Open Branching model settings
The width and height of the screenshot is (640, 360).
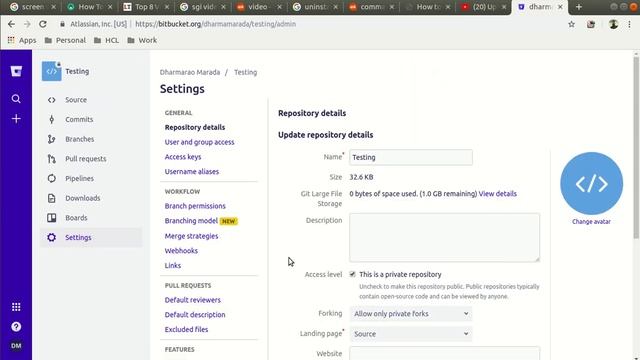click(x=191, y=221)
